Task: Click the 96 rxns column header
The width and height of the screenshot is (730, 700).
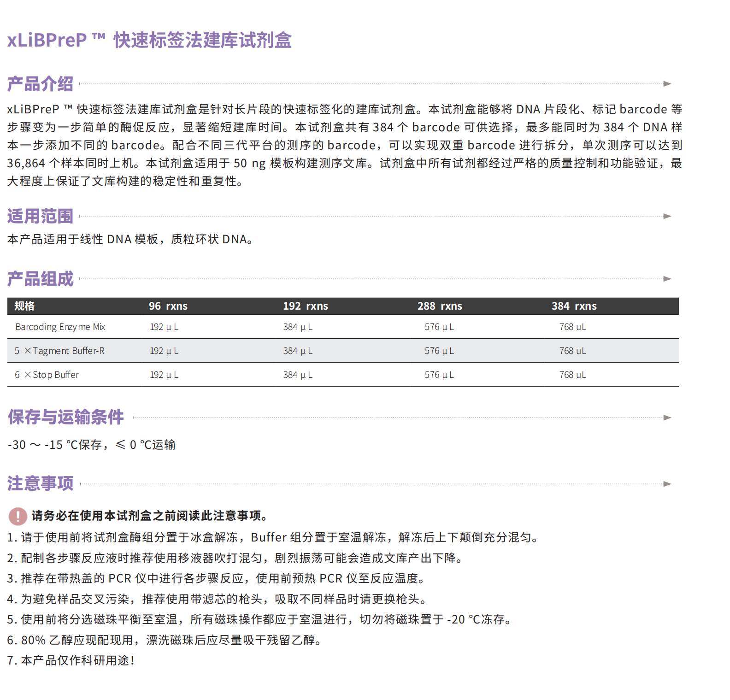Action: [168, 306]
